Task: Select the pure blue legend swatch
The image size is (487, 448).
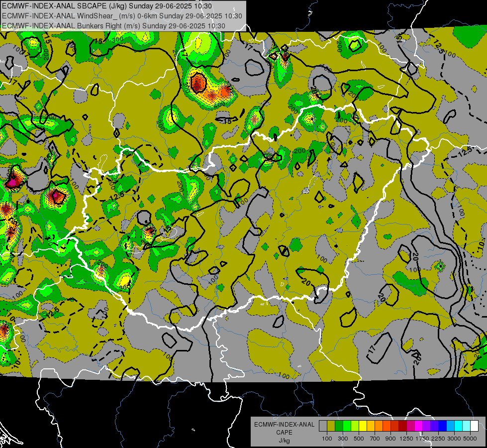Action: (443, 426)
